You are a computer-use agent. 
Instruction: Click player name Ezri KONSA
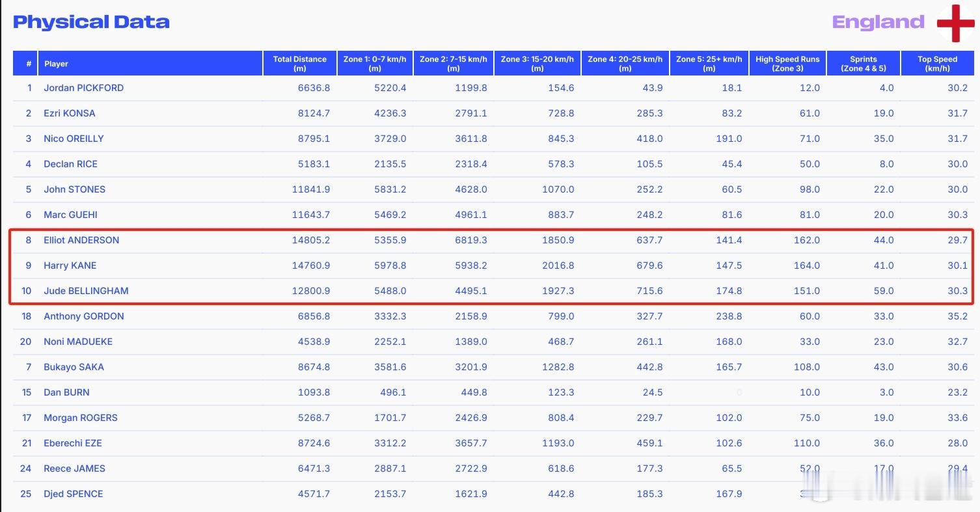coord(70,113)
